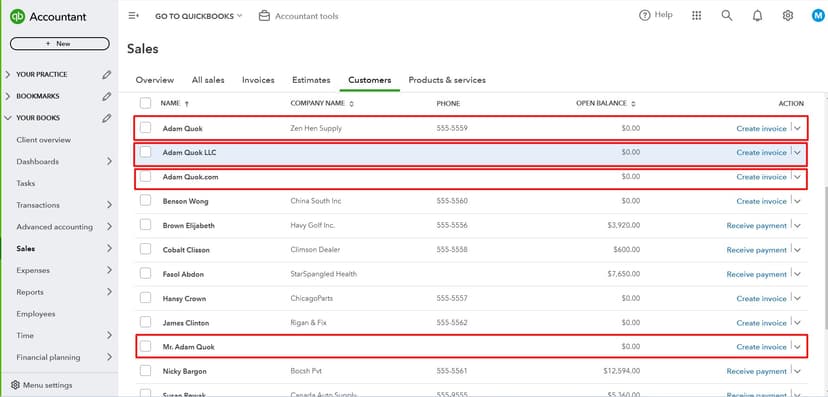Receive payment from Cobalt Clisson
This screenshot has width=828, height=397.
757,250
